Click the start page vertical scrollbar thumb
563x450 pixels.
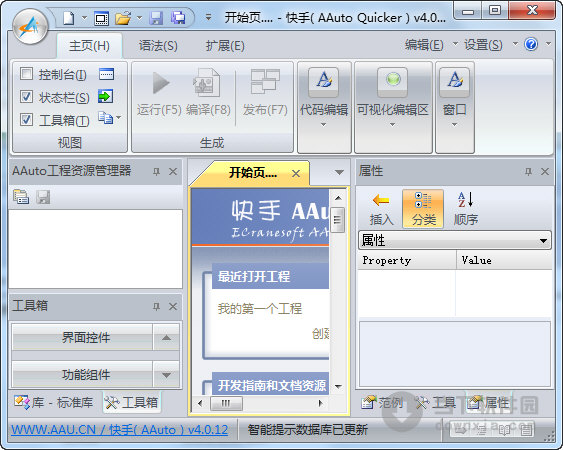click(337, 219)
